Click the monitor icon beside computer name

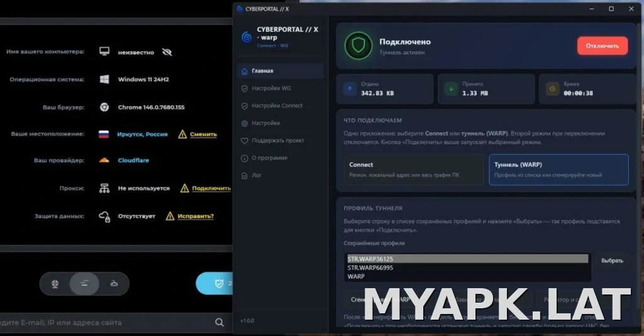tap(104, 52)
